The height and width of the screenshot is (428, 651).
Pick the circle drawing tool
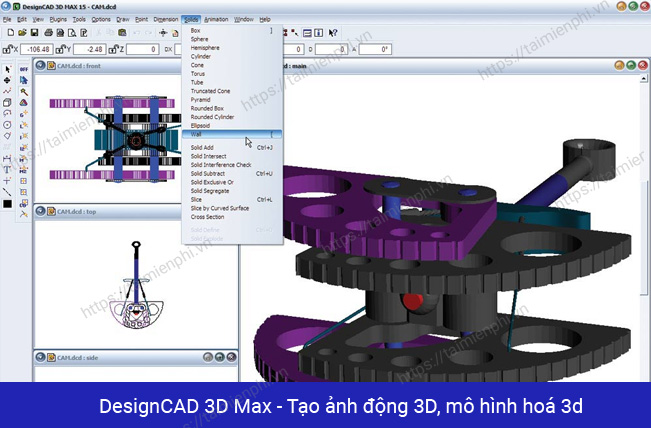point(7,125)
